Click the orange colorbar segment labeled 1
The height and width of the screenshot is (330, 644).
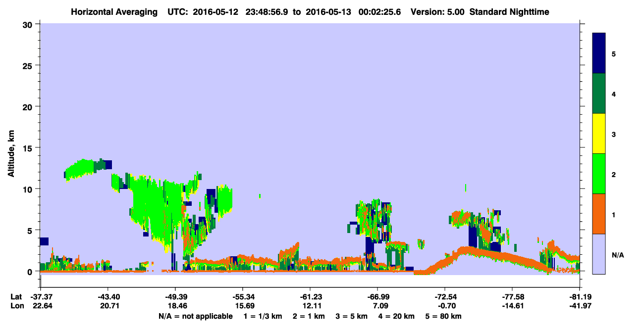599,214
